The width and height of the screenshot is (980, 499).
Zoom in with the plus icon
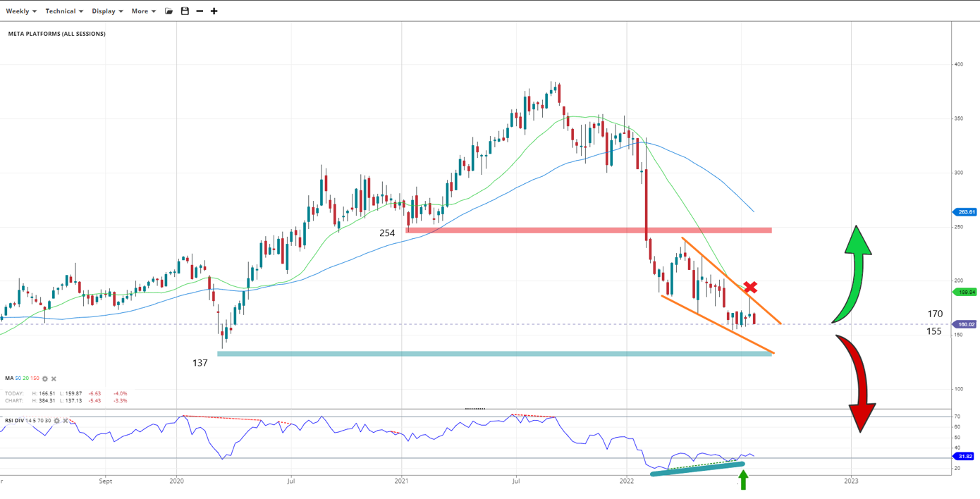pos(214,11)
